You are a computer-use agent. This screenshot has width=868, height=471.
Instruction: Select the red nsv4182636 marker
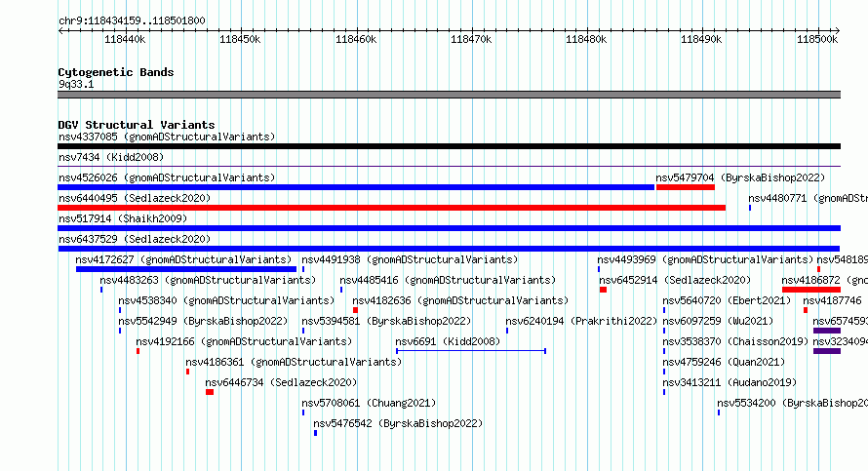coord(355,310)
